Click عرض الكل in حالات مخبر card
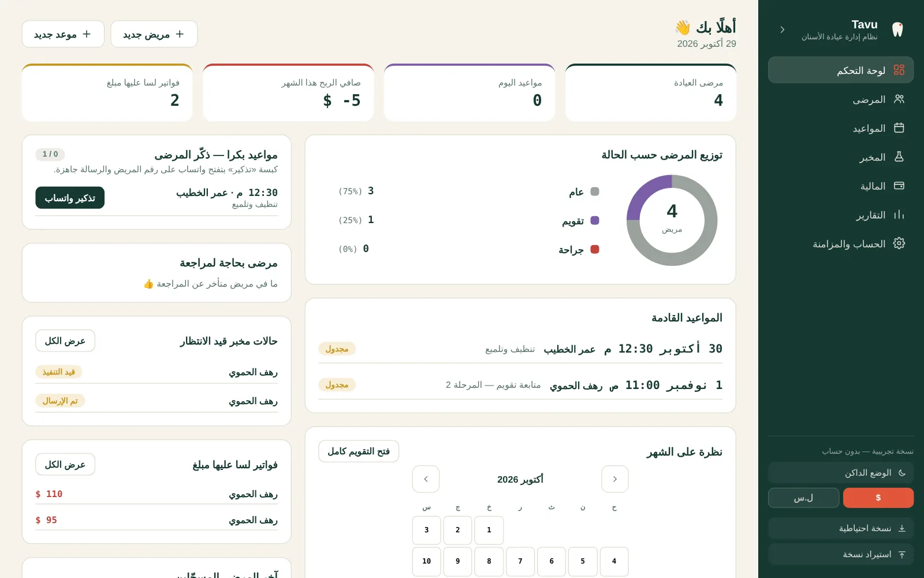The image size is (924, 578). tap(65, 341)
